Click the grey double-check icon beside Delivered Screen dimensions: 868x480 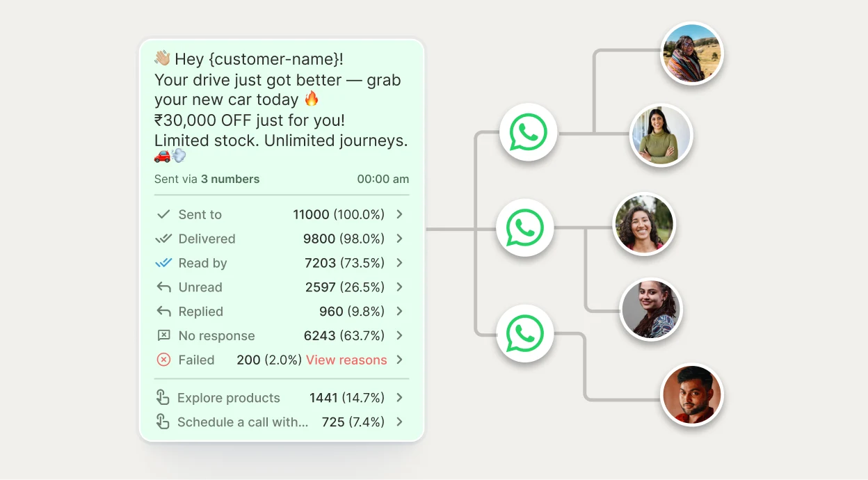[x=163, y=239]
